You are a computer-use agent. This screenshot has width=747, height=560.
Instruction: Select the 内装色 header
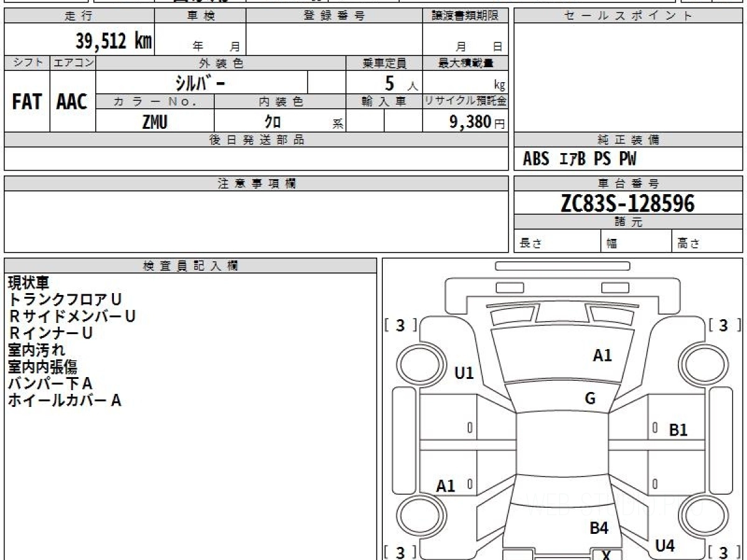[x=280, y=101]
